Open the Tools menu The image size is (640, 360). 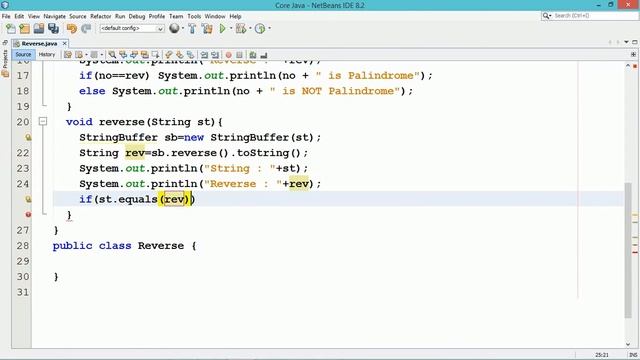[x=194, y=16]
